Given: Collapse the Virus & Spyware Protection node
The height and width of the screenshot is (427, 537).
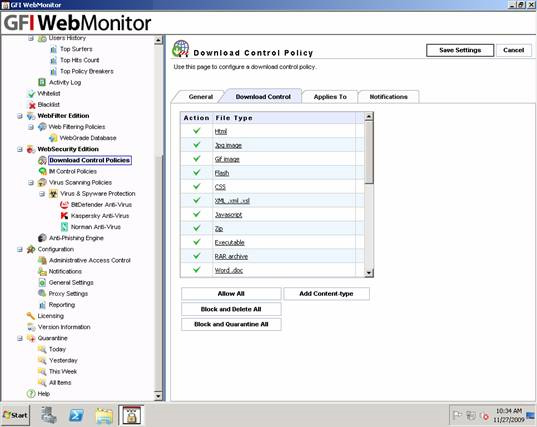Looking at the screenshot, I should point(42,194).
